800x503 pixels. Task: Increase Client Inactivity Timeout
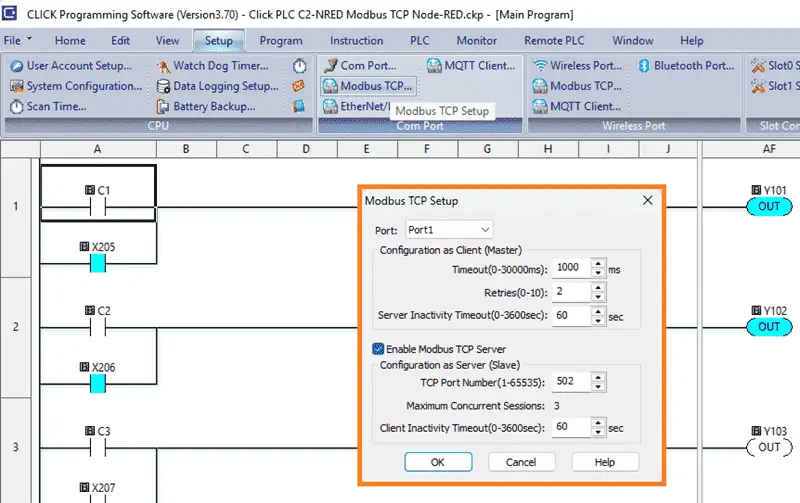point(598,422)
